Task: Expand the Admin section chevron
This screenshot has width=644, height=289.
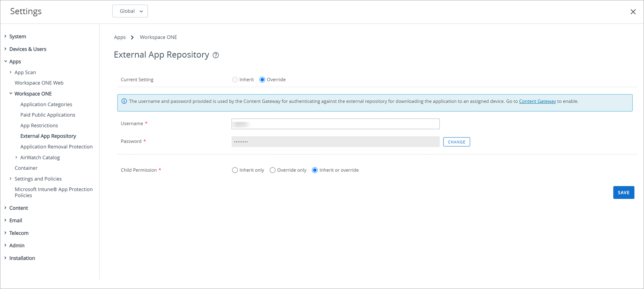Action: 5,245
